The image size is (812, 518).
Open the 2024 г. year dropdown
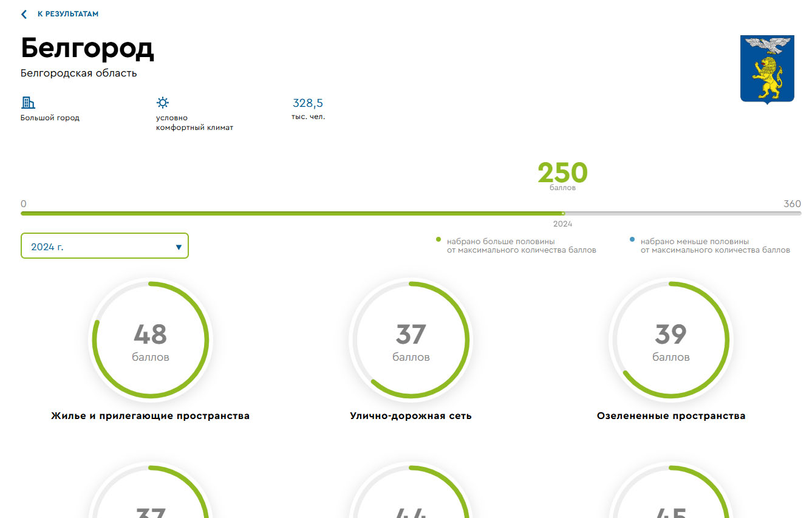click(x=104, y=246)
